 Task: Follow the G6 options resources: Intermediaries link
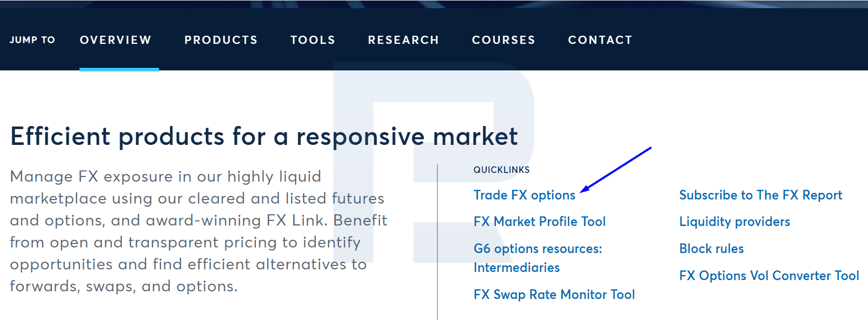[x=538, y=258]
